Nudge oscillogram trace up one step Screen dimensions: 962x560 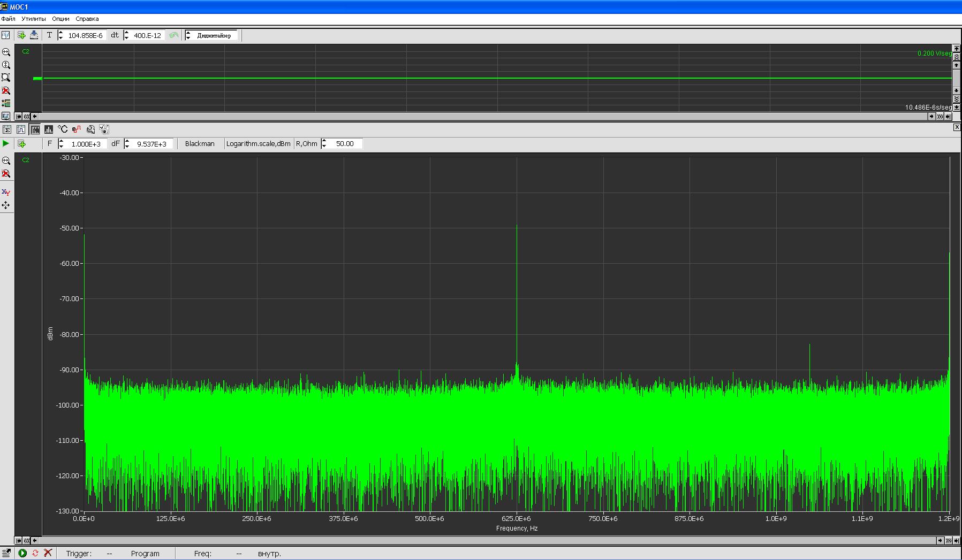[x=957, y=65]
